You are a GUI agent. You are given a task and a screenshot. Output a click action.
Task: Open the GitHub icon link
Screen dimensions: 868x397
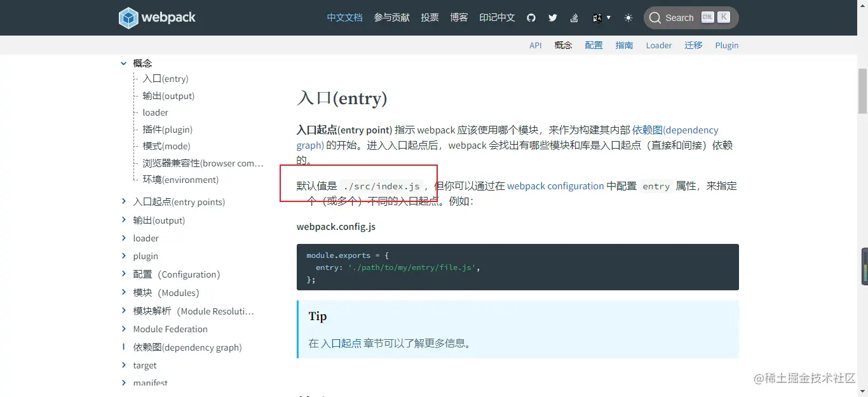tap(531, 18)
